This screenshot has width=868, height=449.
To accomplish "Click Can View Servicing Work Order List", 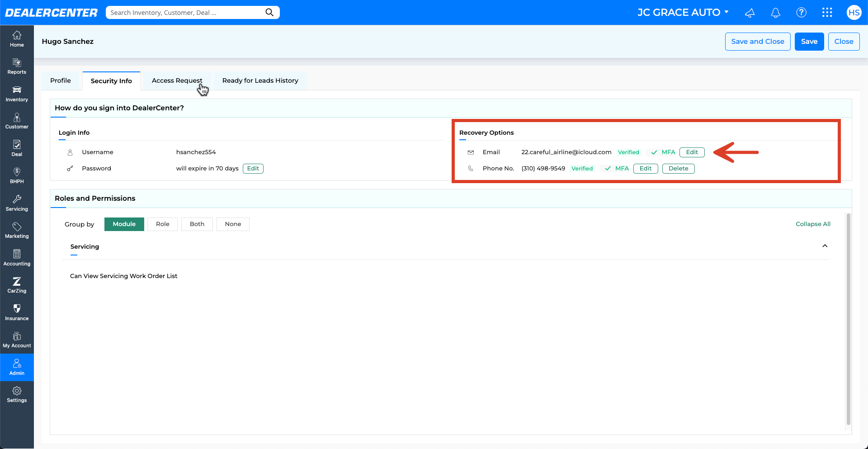I will tap(123, 276).
